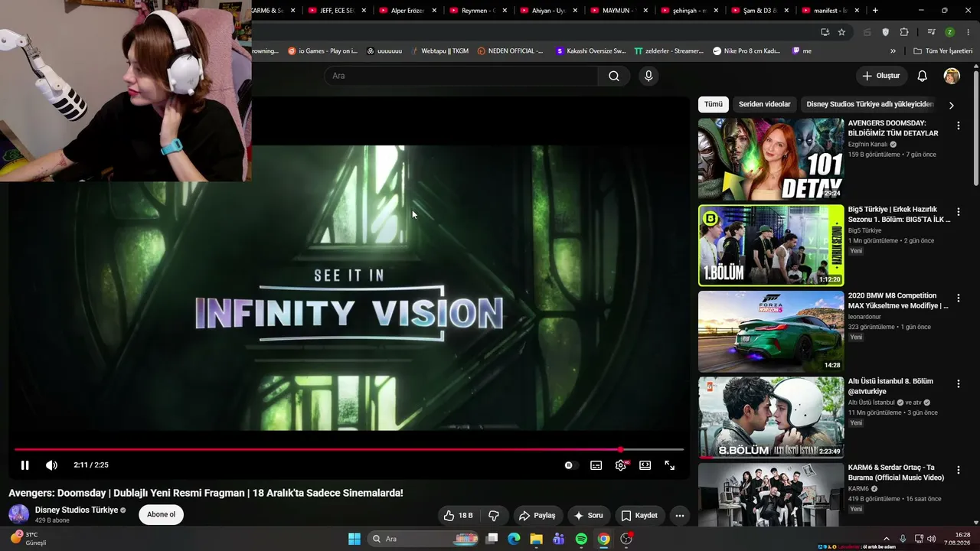The image size is (980, 551).
Task: Open the 'io Games - Play on i...' bookmark
Action: pos(322,51)
